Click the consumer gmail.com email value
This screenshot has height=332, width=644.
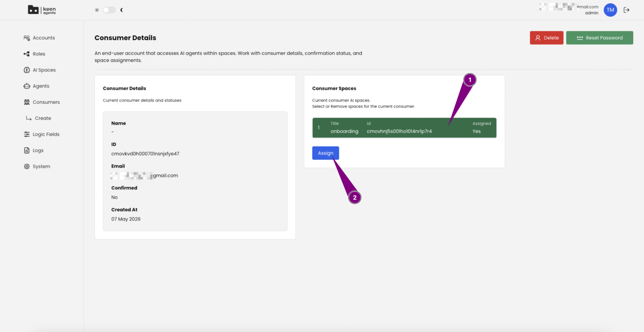[144, 175]
